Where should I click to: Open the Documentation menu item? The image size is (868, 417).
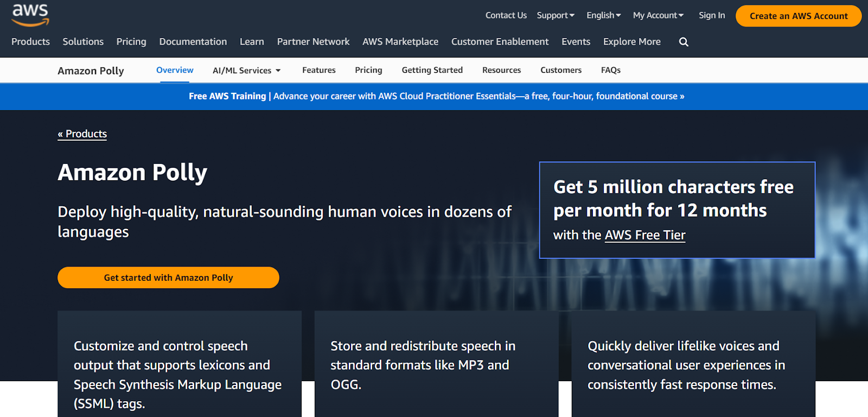pos(193,42)
